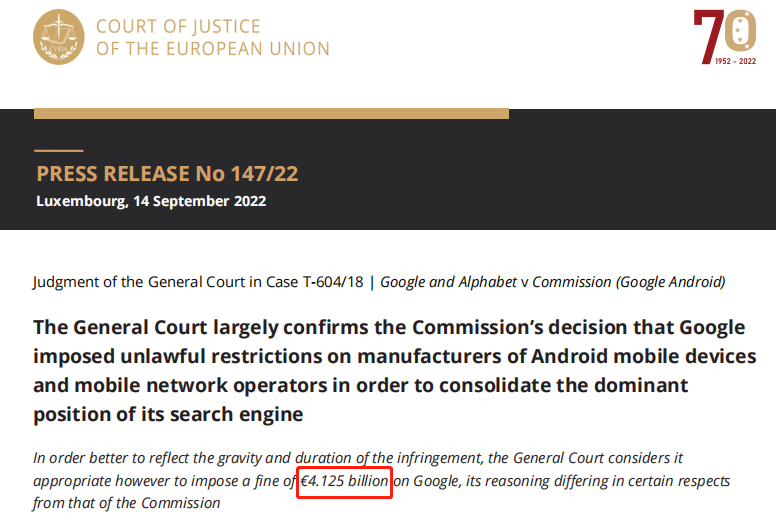
Task: Click the long gold bar atop dark banner
Action: (272, 113)
